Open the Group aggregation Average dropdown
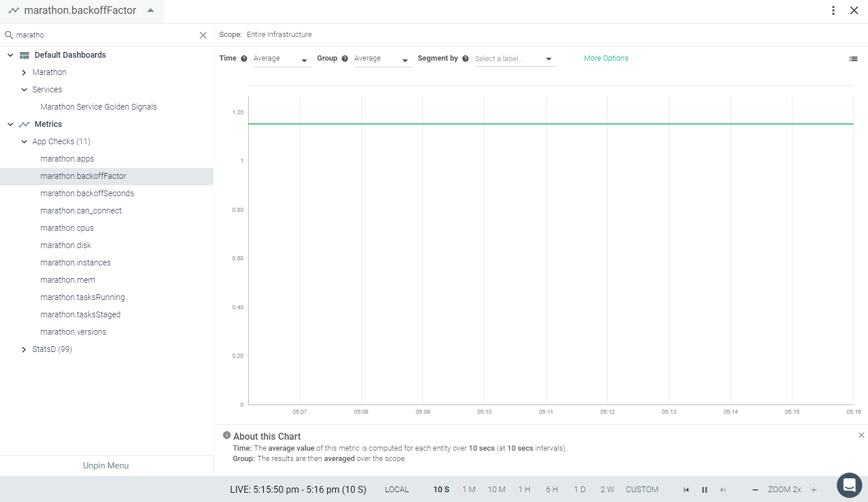Viewport: 868px width, 502px height. 383,59
